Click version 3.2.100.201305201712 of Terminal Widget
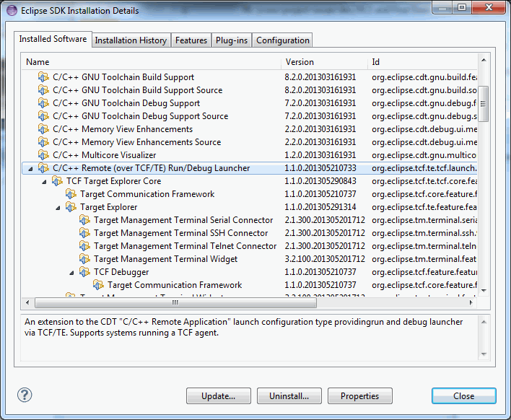The height and width of the screenshot is (420, 511). pyautogui.click(x=325, y=259)
